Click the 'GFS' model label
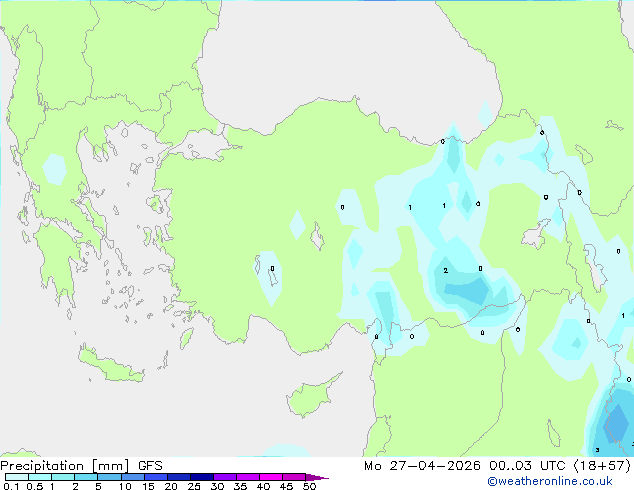This screenshot has width=634, height=490. (x=150, y=466)
